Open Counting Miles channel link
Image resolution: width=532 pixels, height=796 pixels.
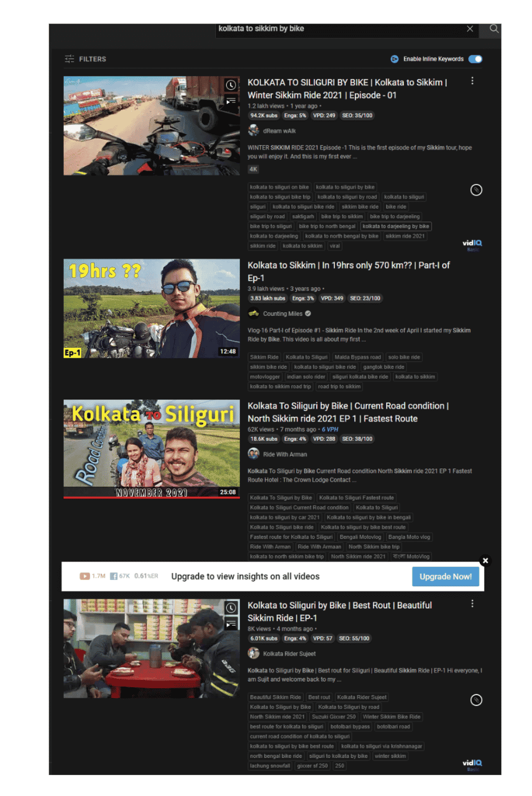[282, 314]
